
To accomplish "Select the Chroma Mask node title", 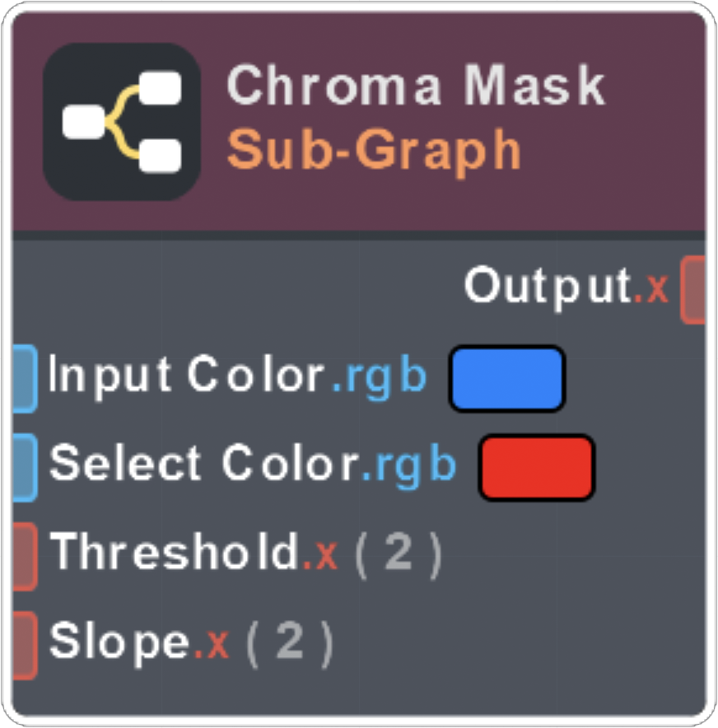I will pos(416,86).
